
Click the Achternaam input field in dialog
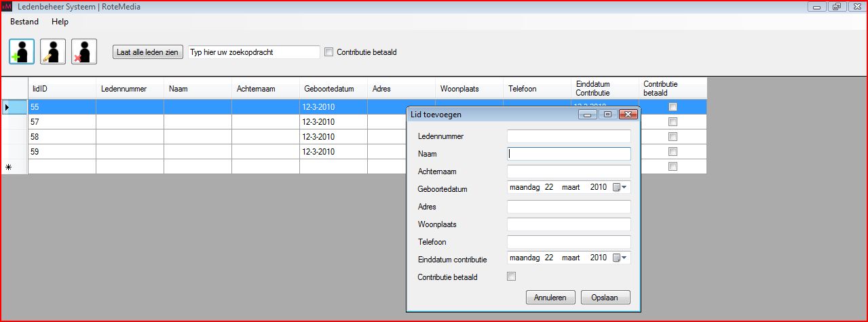tap(569, 172)
